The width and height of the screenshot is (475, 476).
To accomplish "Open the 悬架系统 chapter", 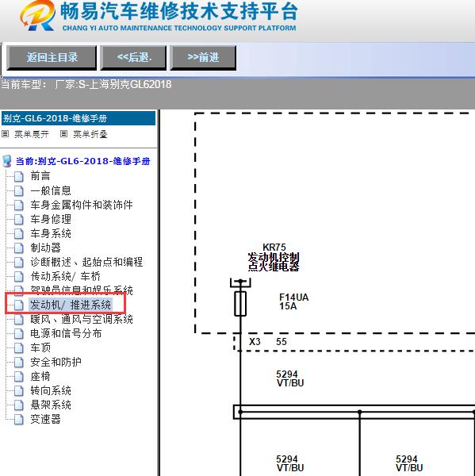I will [x=51, y=405].
